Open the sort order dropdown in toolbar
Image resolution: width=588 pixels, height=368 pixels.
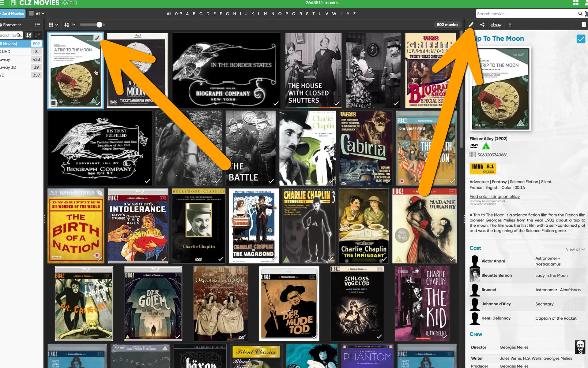[70, 25]
